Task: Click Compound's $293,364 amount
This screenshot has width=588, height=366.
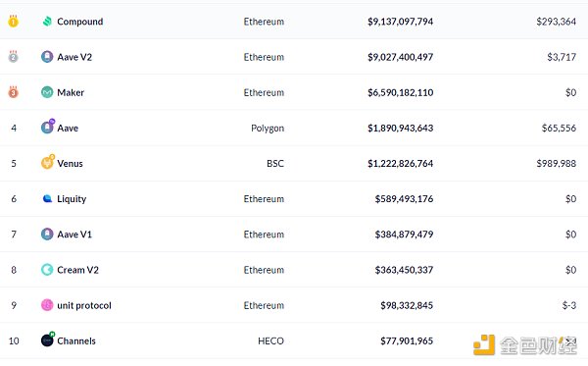Action: (x=556, y=22)
